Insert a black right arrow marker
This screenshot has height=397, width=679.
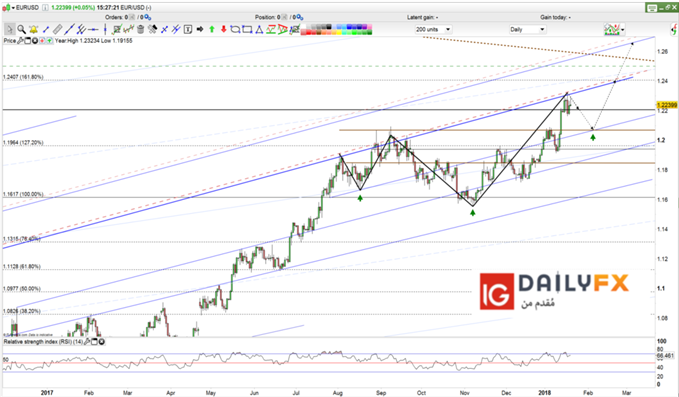tap(200, 29)
